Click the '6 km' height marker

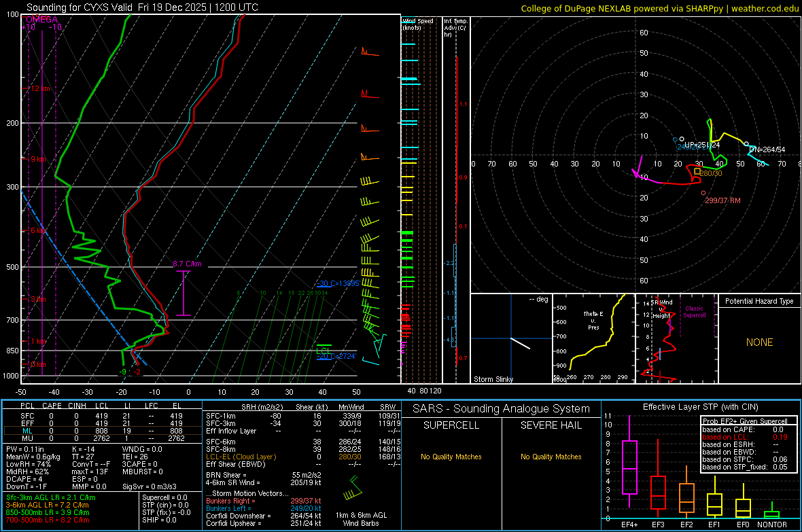click(x=39, y=231)
